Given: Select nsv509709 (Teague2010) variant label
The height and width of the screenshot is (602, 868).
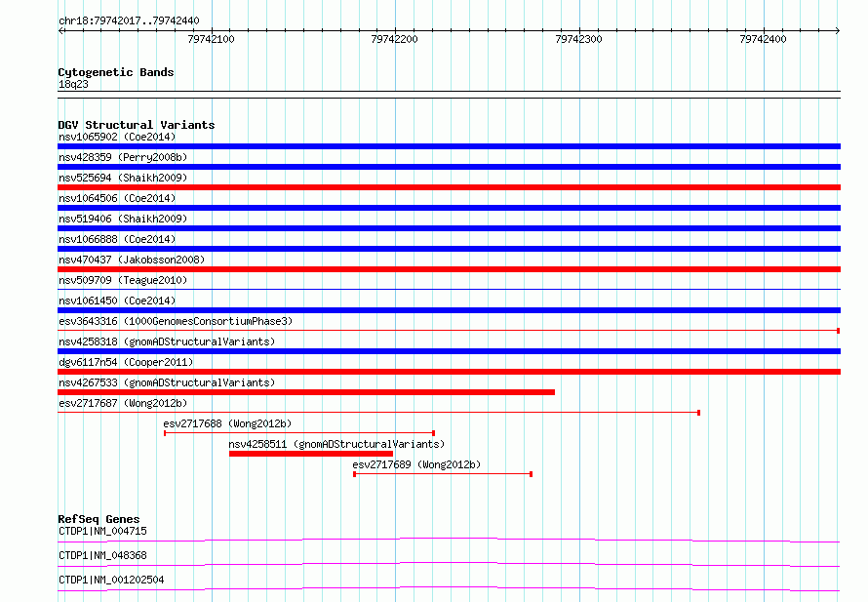Looking at the screenshot, I should (123, 280).
